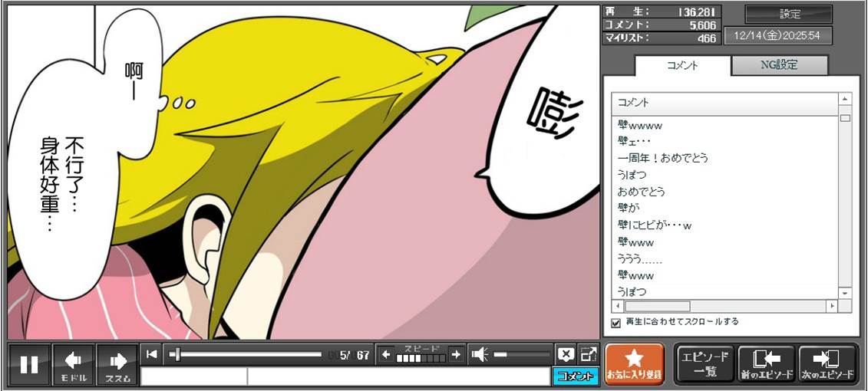The image size is (868, 391).
Task: Switch to the NG設定 tab
Action: point(779,65)
